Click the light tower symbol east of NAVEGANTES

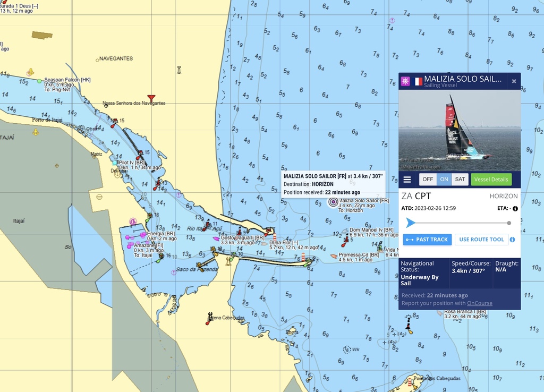[x=179, y=70]
